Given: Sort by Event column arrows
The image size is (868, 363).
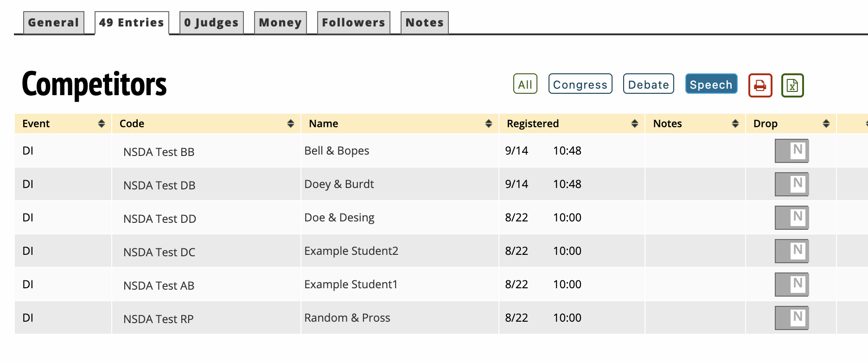Looking at the screenshot, I should point(102,123).
